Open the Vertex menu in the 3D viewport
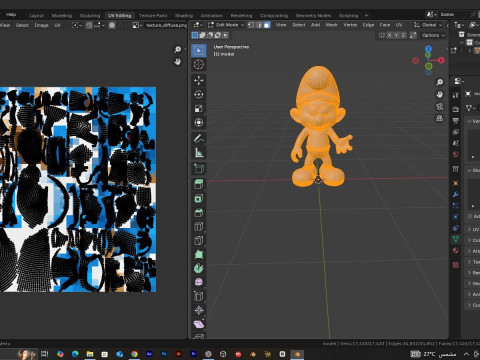Screen dimensions: 480x360 pos(350,25)
